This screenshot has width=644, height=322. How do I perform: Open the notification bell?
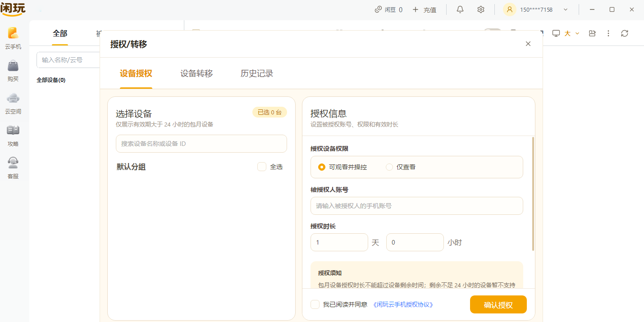tap(460, 9)
